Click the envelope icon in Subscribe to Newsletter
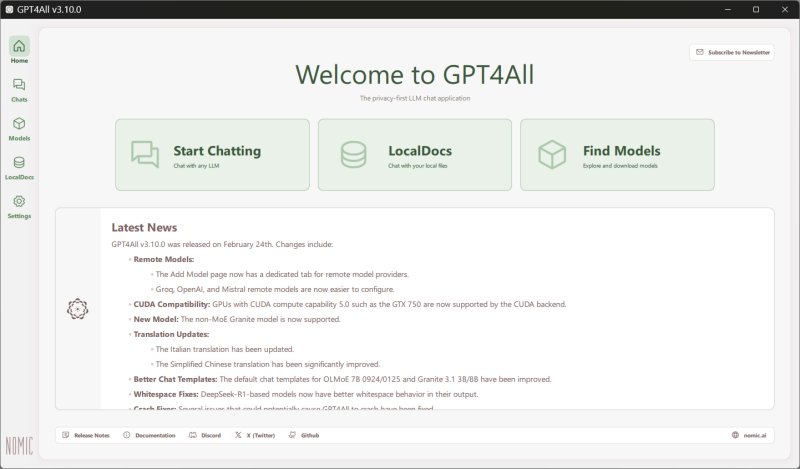This screenshot has width=800, height=469. coord(700,52)
